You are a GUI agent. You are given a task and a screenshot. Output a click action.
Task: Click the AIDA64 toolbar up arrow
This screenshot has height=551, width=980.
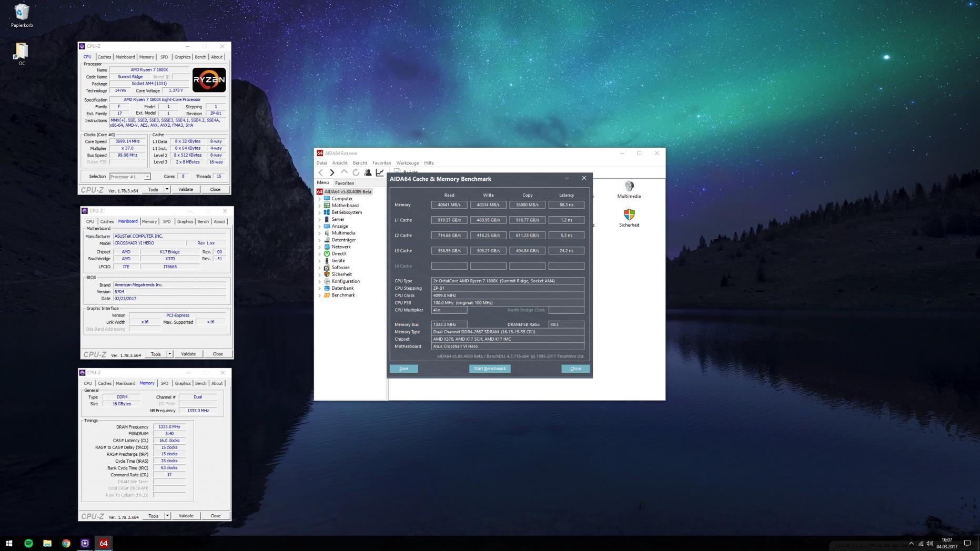coord(344,172)
